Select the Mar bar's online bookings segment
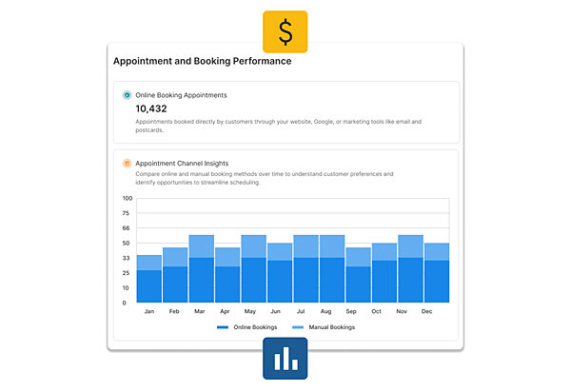 (x=201, y=280)
